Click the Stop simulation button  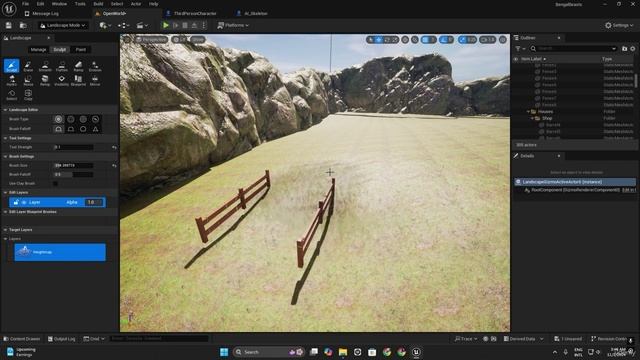(x=185, y=25)
